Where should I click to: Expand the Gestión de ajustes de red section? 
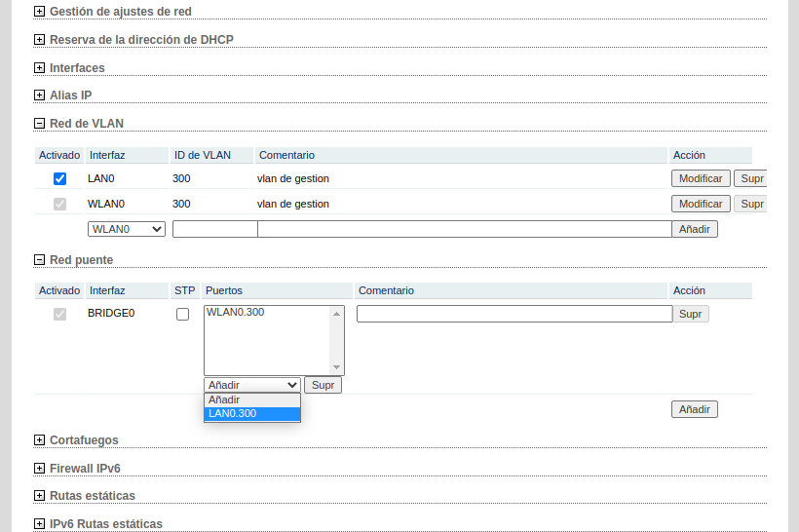click(x=39, y=12)
